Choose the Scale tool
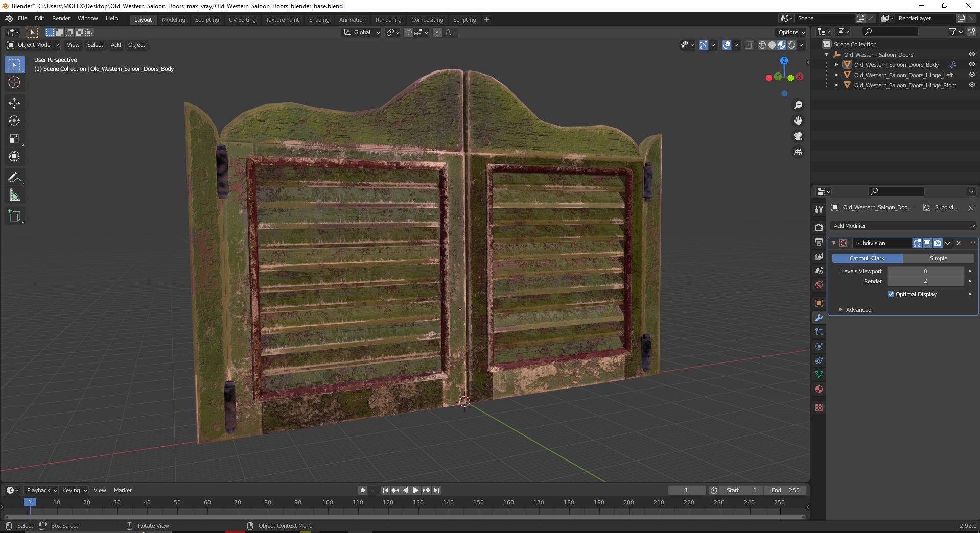Screen dimensions: 980x533 tap(14, 138)
